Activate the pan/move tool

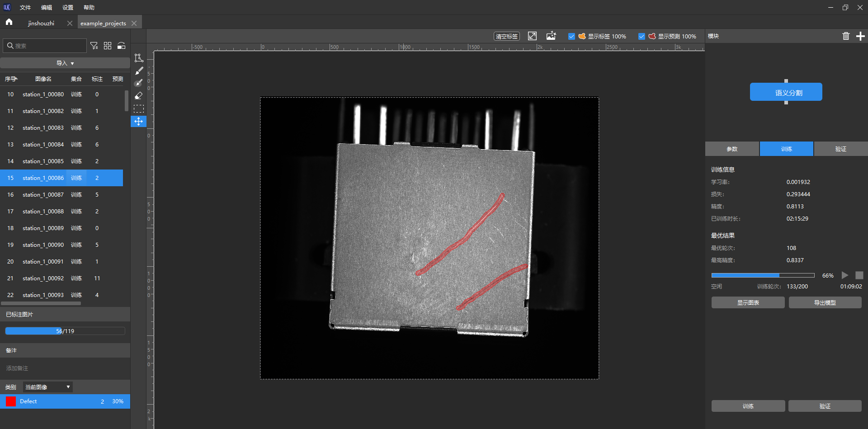click(139, 121)
